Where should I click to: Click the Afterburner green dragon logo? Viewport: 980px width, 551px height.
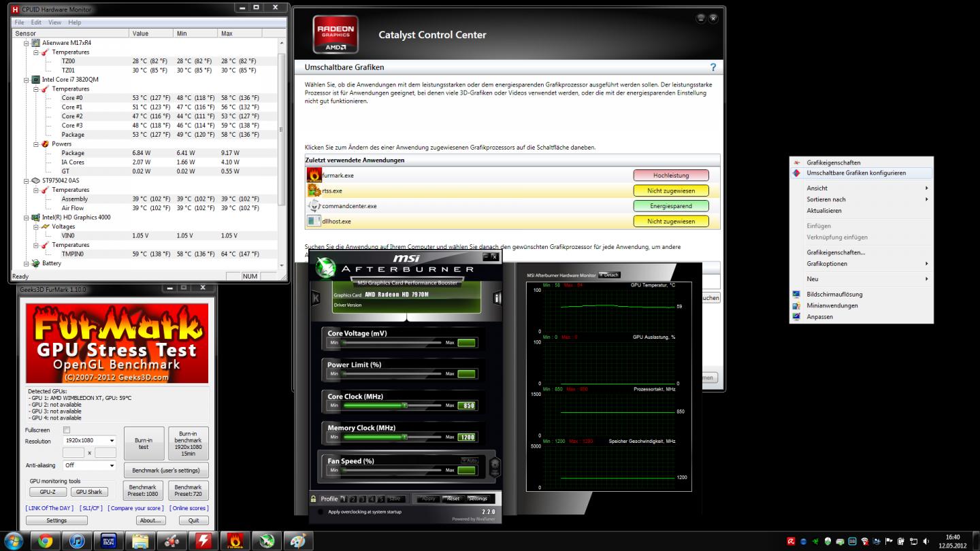(325, 268)
